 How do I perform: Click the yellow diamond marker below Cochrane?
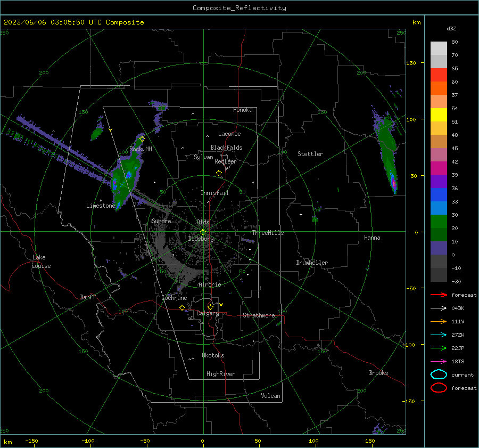pyautogui.click(x=182, y=308)
